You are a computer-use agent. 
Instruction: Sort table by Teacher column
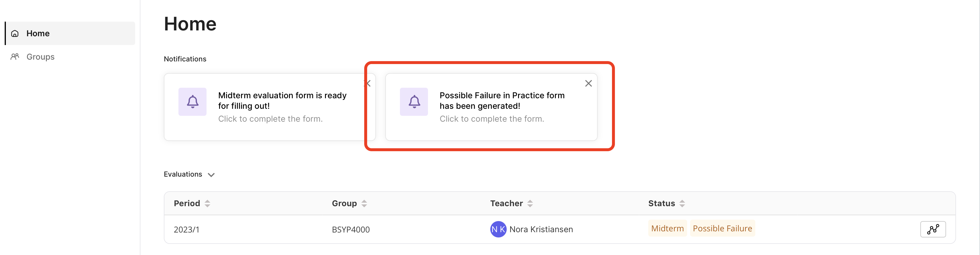[530, 204]
